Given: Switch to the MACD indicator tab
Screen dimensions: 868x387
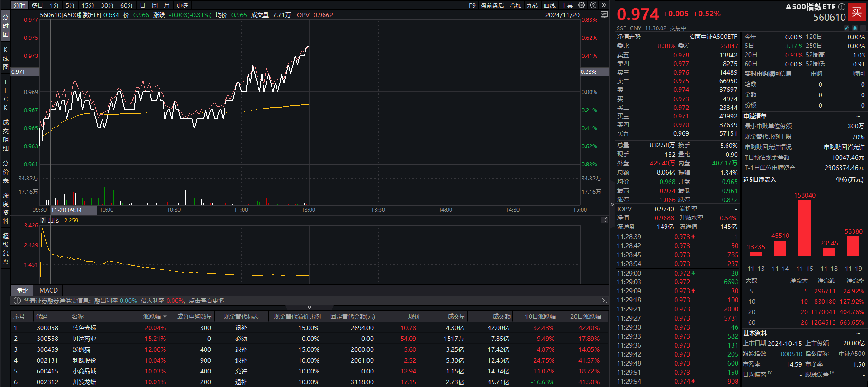Looking at the screenshot, I should (48, 290).
